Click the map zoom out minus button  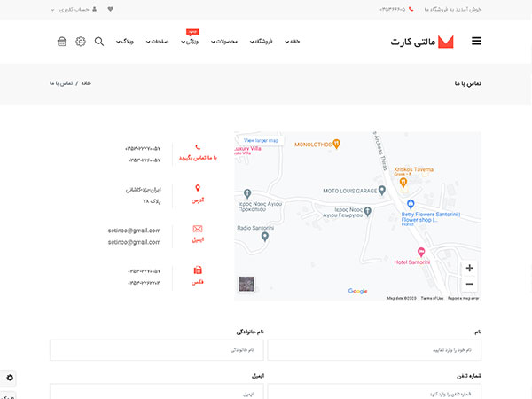point(469,284)
